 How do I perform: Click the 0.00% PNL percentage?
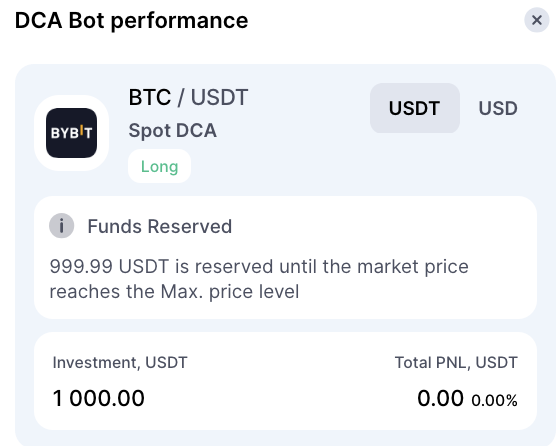pos(494,400)
